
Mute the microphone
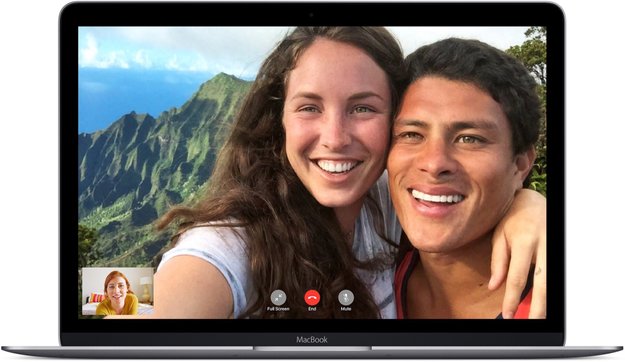tap(346, 298)
